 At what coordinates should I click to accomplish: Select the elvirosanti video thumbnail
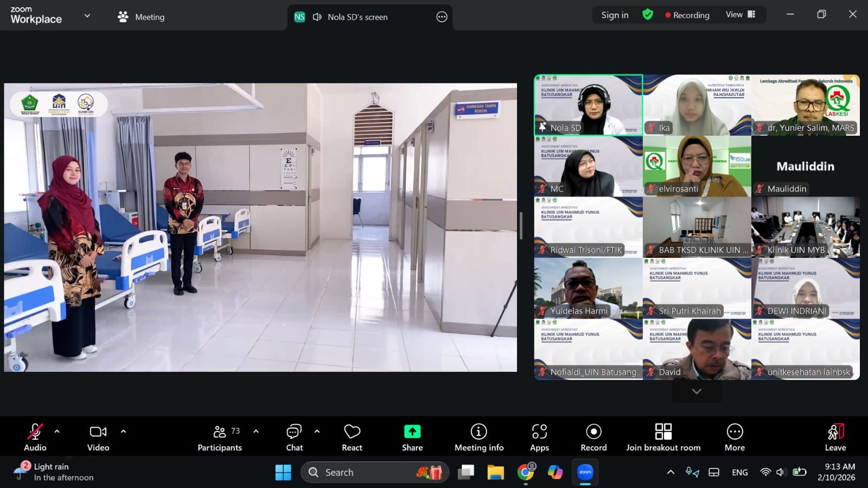[x=697, y=166]
